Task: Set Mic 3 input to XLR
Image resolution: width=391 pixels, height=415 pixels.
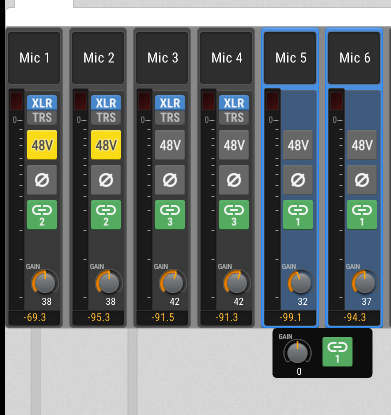Action: click(x=170, y=103)
